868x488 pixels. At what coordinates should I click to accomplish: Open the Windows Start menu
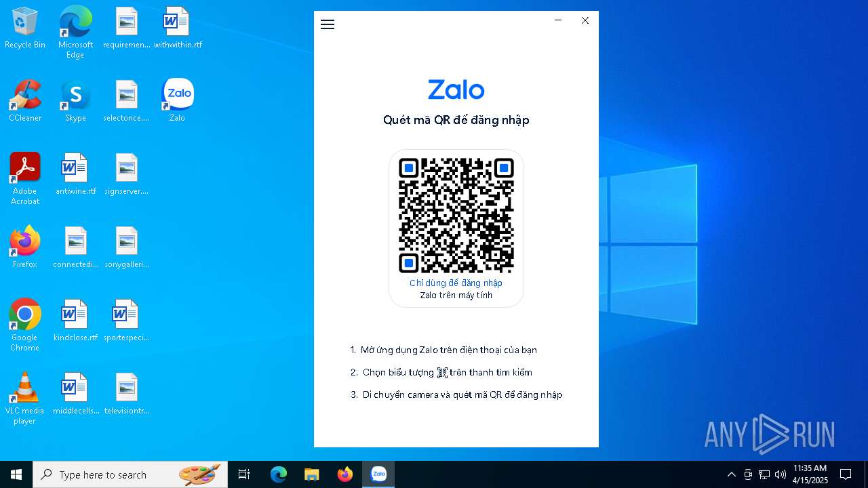16,474
